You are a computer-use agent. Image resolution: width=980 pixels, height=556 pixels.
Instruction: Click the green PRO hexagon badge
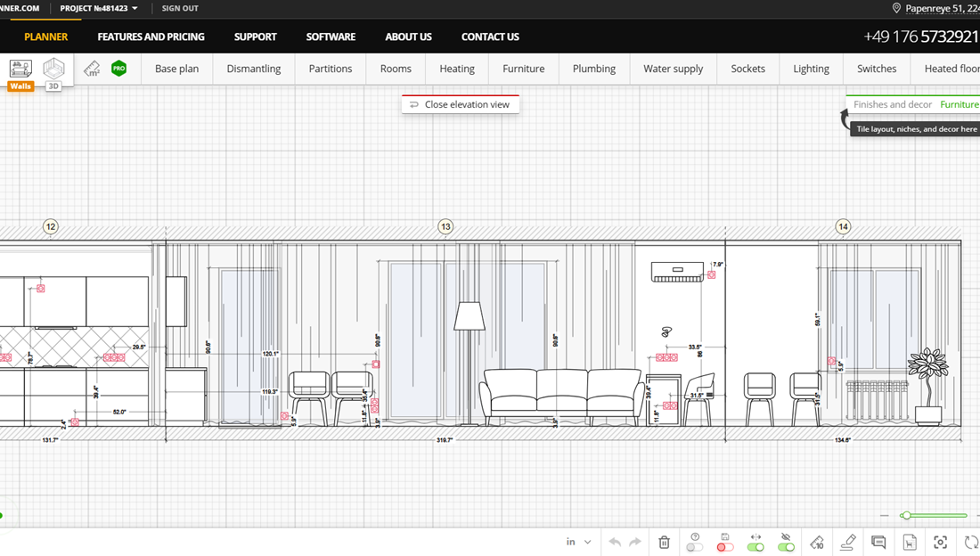(118, 69)
